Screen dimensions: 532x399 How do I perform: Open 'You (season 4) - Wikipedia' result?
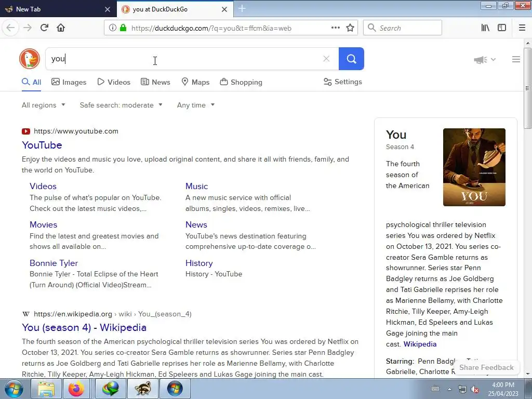click(84, 327)
